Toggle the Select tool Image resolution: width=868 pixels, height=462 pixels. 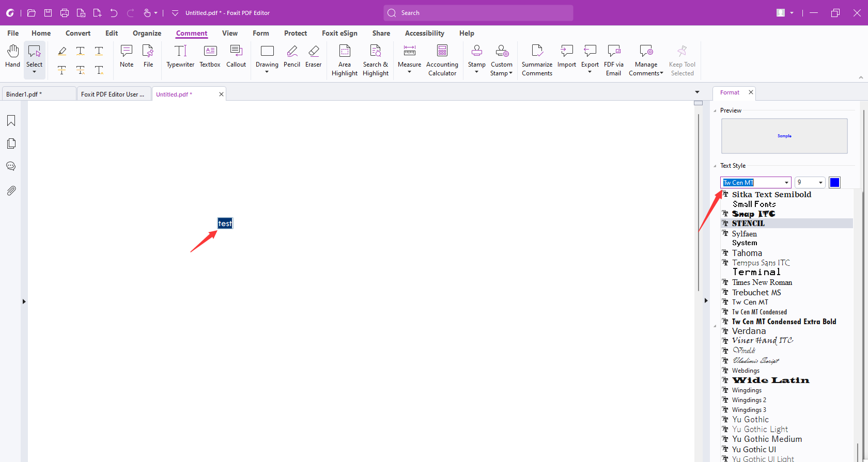pyautogui.click(x=34, y=59)
